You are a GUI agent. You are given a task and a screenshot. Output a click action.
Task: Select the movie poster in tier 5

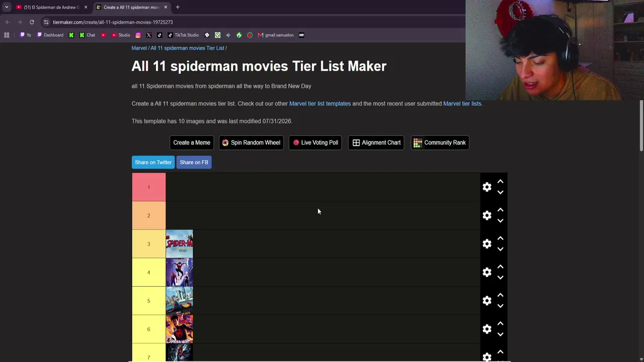pos(179,301)
